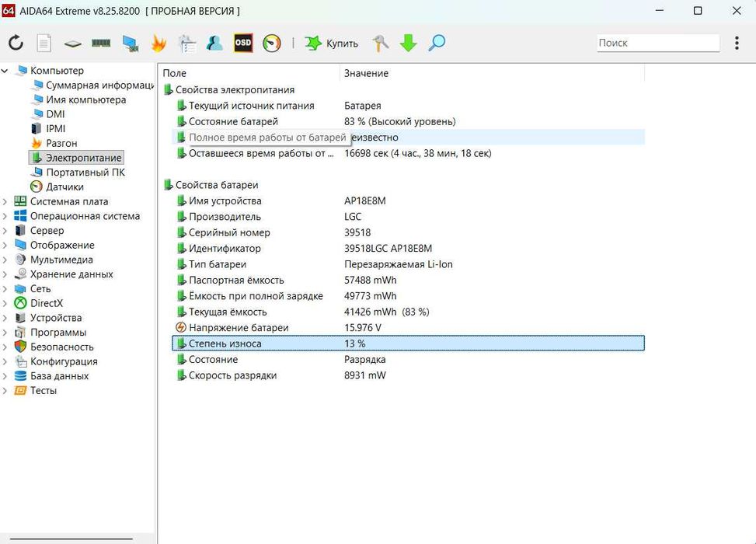Collapse the Компьютер tree node
The height and width of the screenshot is (544, 756).
5,71
